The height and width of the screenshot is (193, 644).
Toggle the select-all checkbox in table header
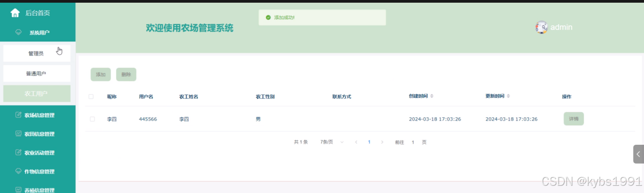(91, 96)
